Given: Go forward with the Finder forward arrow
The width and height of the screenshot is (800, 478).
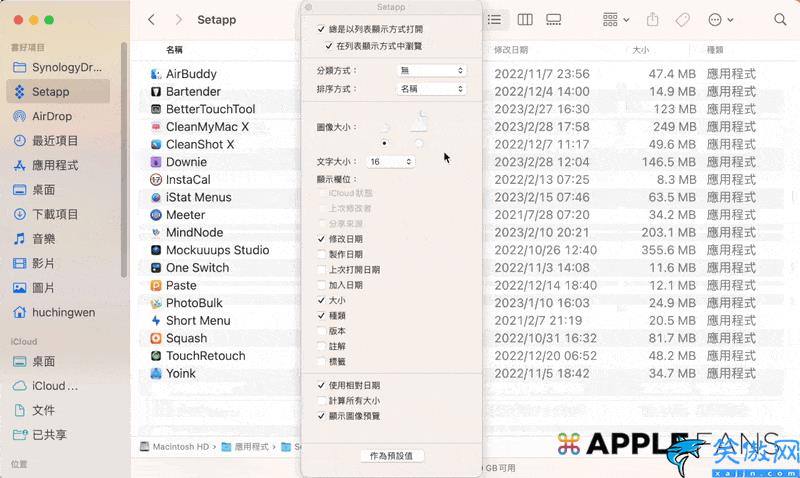Looking at the screenshot, I should tap(178, 20).
